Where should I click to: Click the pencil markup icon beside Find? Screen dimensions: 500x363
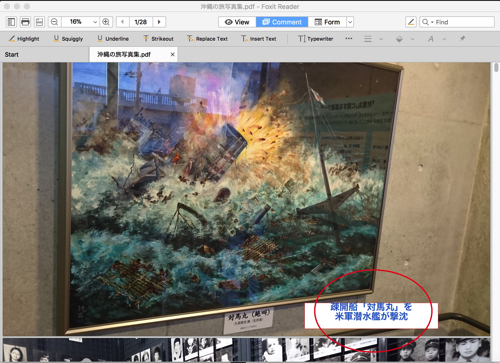411,22
